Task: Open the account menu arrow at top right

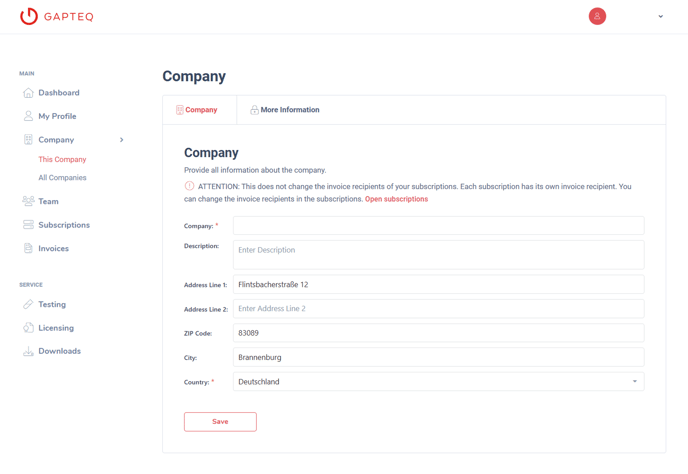Action: (660, 16)
